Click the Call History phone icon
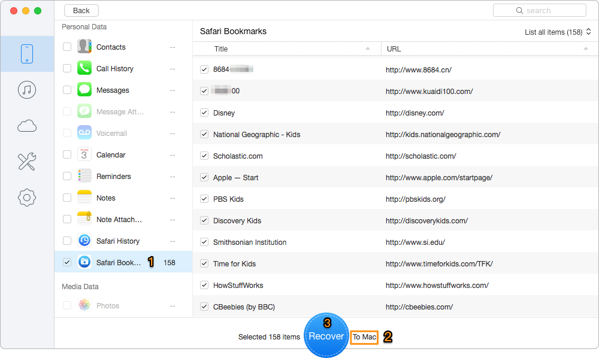The height and width of the screenshot is (364, 599). pyautogui.click(x=84, y=68)
